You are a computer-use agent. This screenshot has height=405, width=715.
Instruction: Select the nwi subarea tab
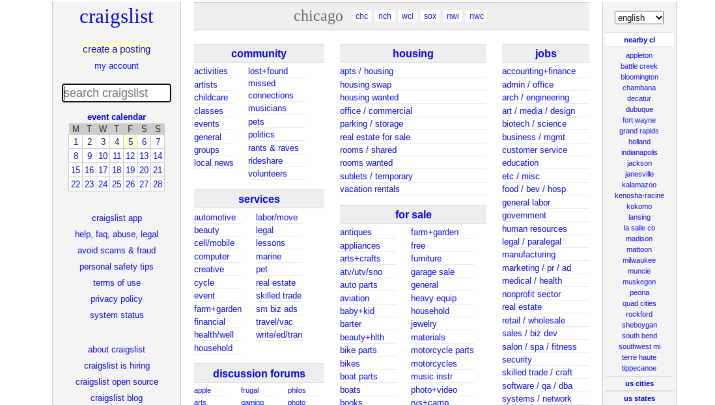pos(452,16)
